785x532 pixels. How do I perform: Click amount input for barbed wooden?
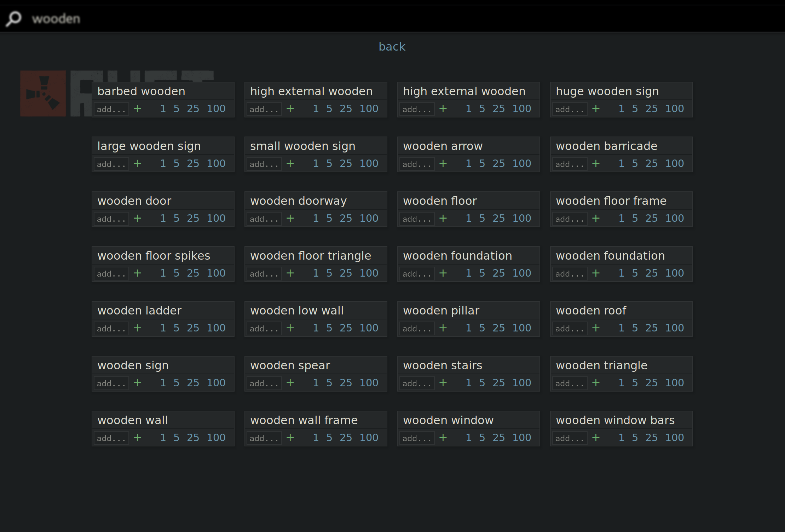coord(111,109)
